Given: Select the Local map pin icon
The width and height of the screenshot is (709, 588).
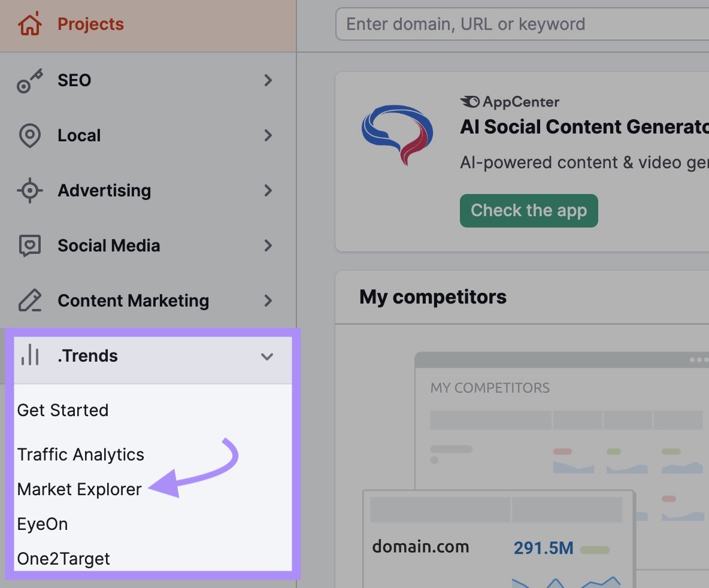Looking at the screenshot, I should [29, 135].
